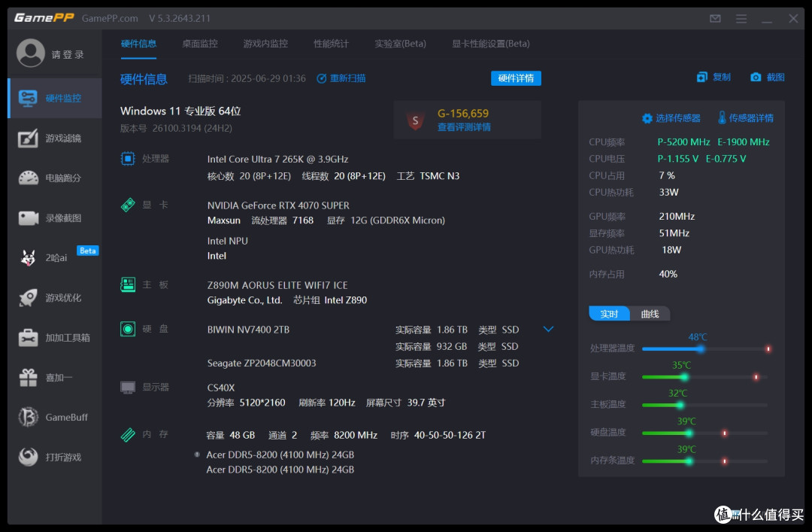The width and height of the screenshot is (812, 532).
Task: Click the 选择传感器 gear icon
Action: pyautogui.click(x=647, y=118)
